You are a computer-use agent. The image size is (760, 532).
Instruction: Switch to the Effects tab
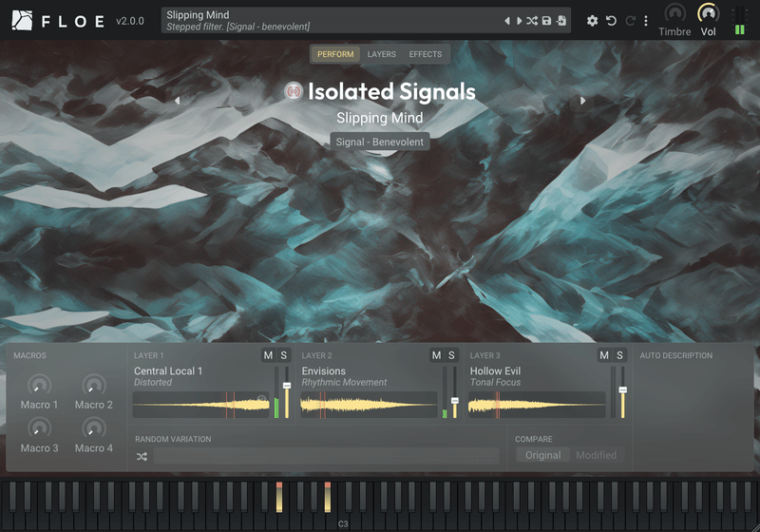click(426, 54)
